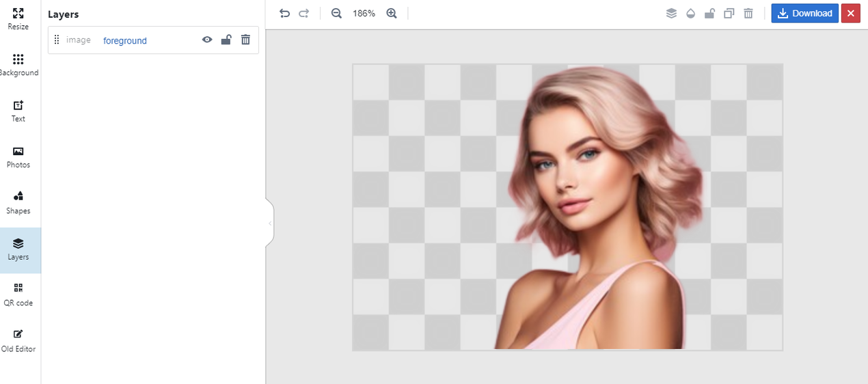Redo the last action

pos(304,13)
